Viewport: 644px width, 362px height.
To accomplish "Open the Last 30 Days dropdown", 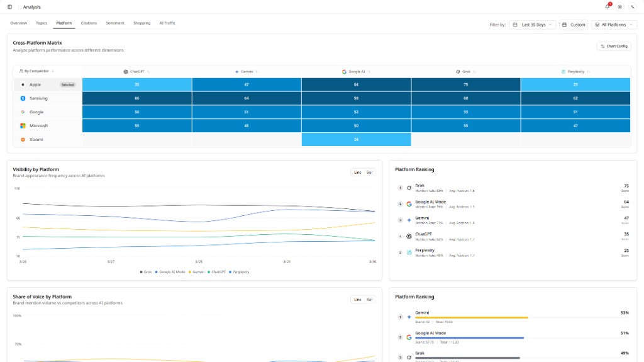I will [x=533, y=25].
